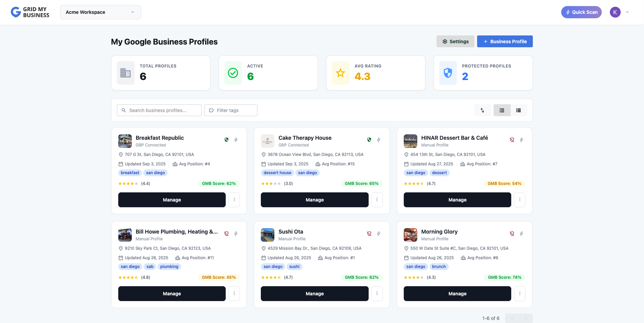Toggle the sort order button
Viewport: 644px width, 323px height.
[x=482, y=110]
